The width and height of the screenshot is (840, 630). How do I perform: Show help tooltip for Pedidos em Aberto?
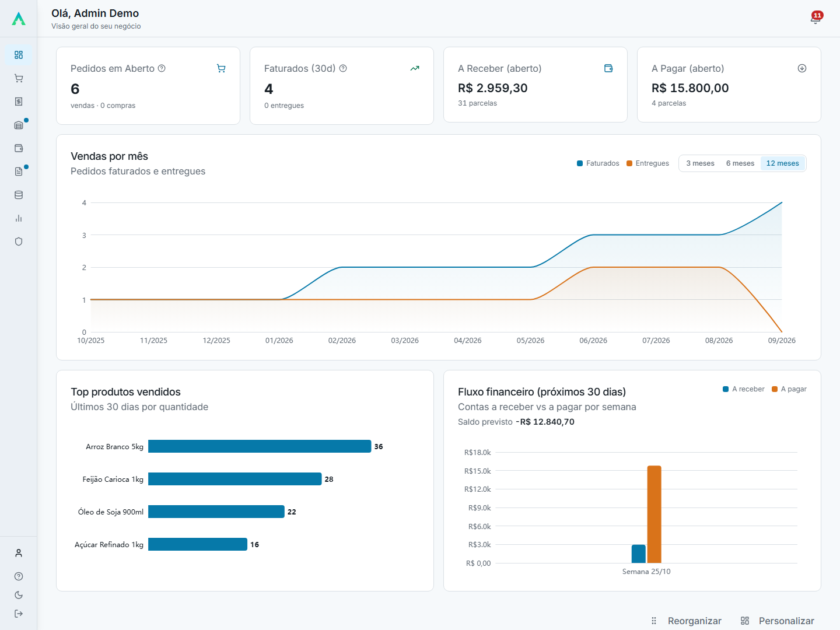(162, 68)
